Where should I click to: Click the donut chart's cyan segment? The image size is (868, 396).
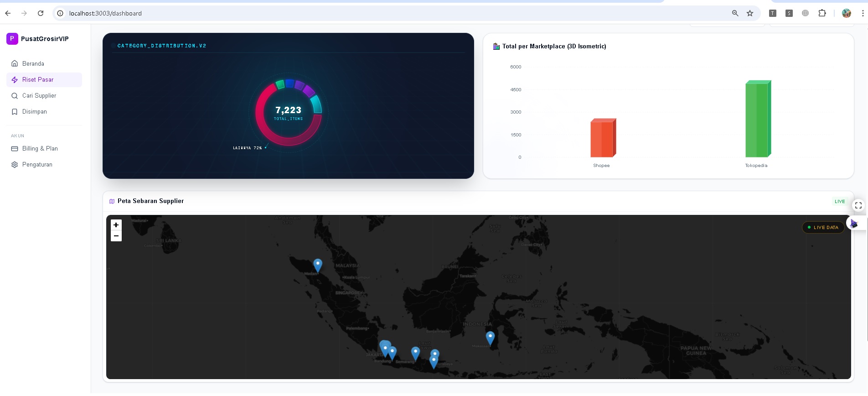pos(316,104)
